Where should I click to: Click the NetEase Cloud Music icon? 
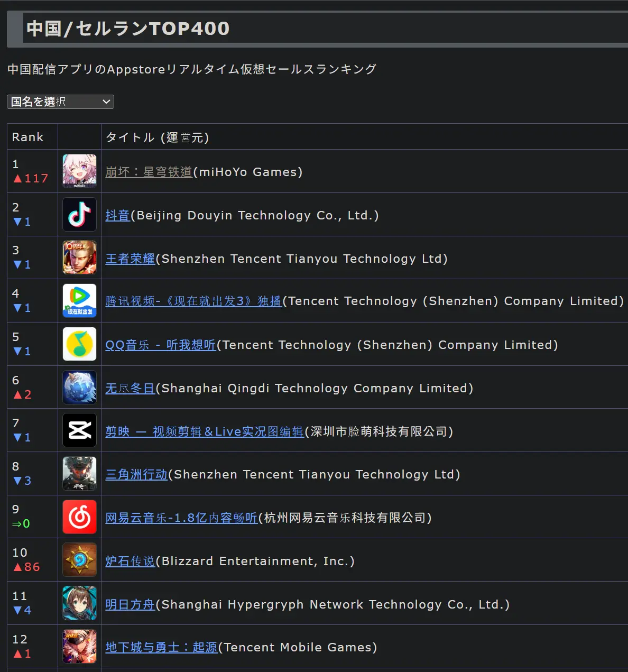tap(79, 517)
